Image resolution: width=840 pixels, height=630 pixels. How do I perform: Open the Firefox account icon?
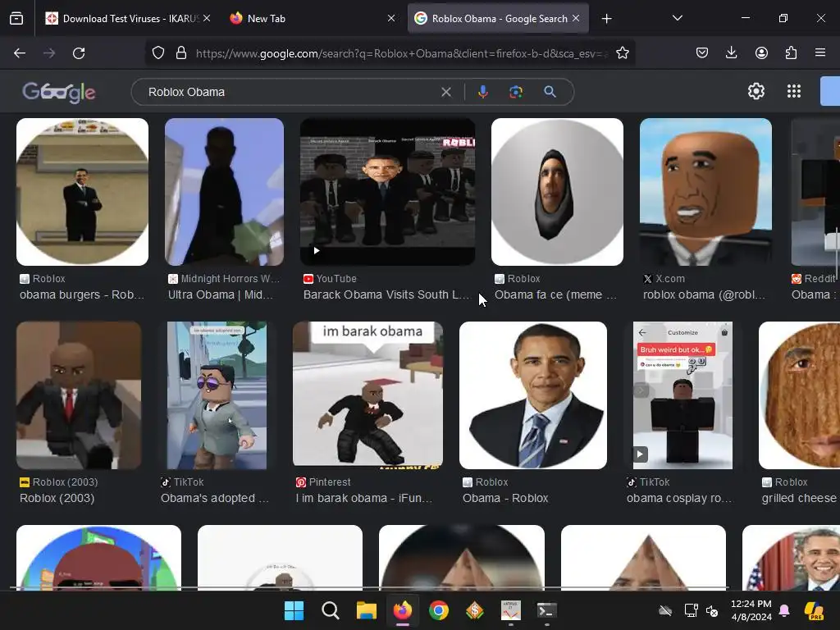click(761, 52)
